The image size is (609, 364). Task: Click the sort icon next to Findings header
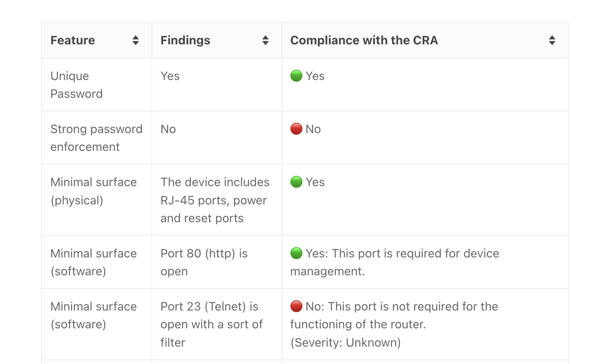pyautogui.click(x=266, y=40)
